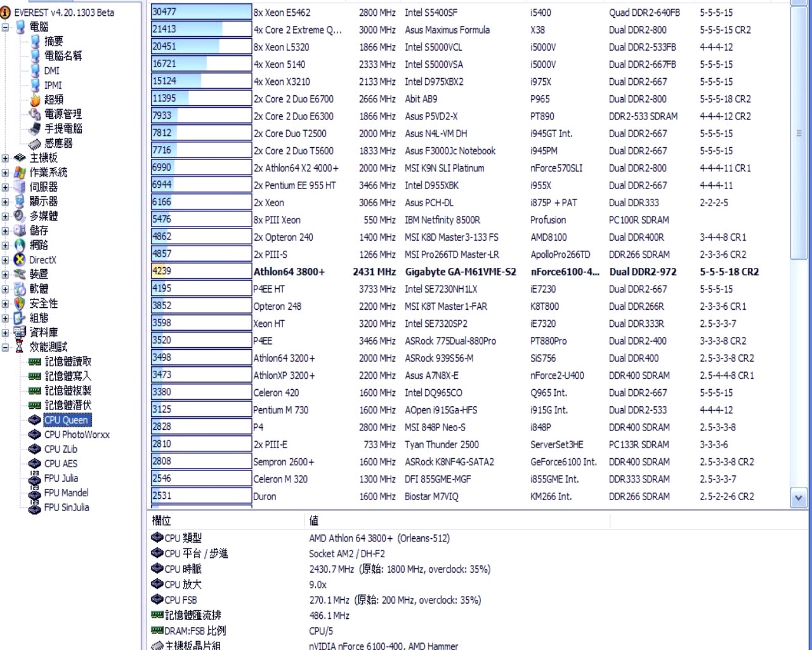The width and height of the screenshot is (812, 650).
Task: Click the 伺服器 server icon
Action: [20, 187]
